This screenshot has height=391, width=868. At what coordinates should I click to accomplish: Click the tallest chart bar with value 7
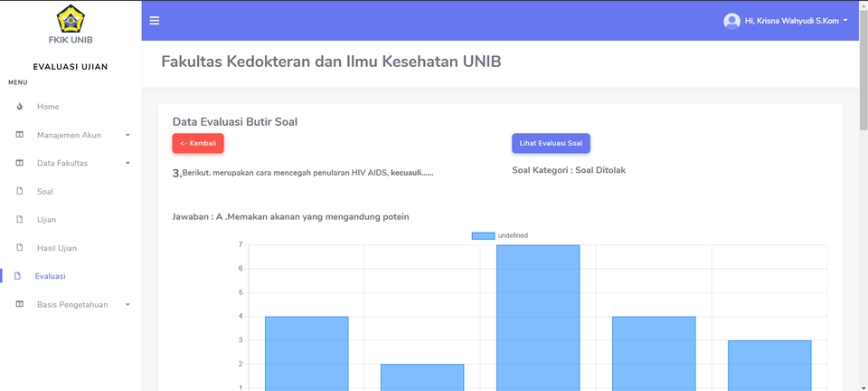(538, 318)
